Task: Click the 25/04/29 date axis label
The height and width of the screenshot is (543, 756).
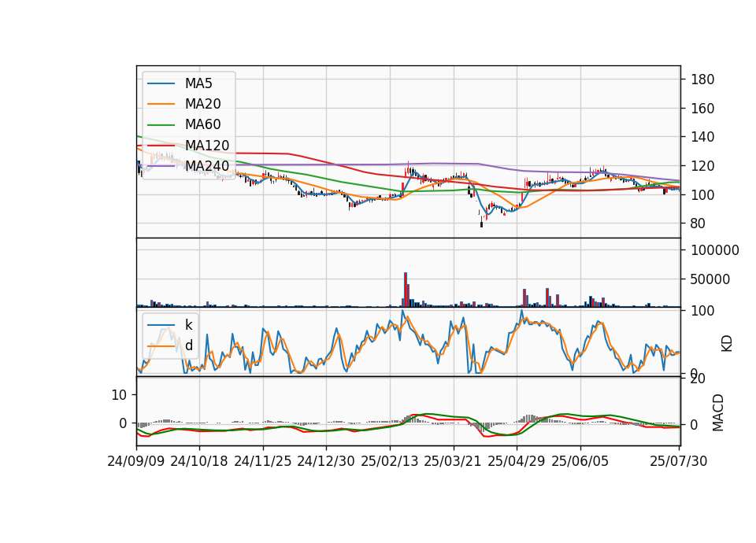Action: [517, 461]
